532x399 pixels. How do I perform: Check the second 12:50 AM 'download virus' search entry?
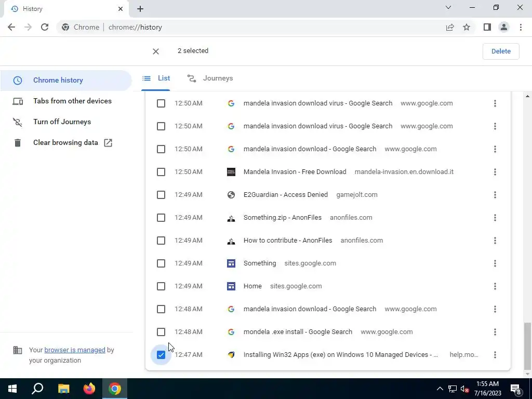(x=161, y=126)
